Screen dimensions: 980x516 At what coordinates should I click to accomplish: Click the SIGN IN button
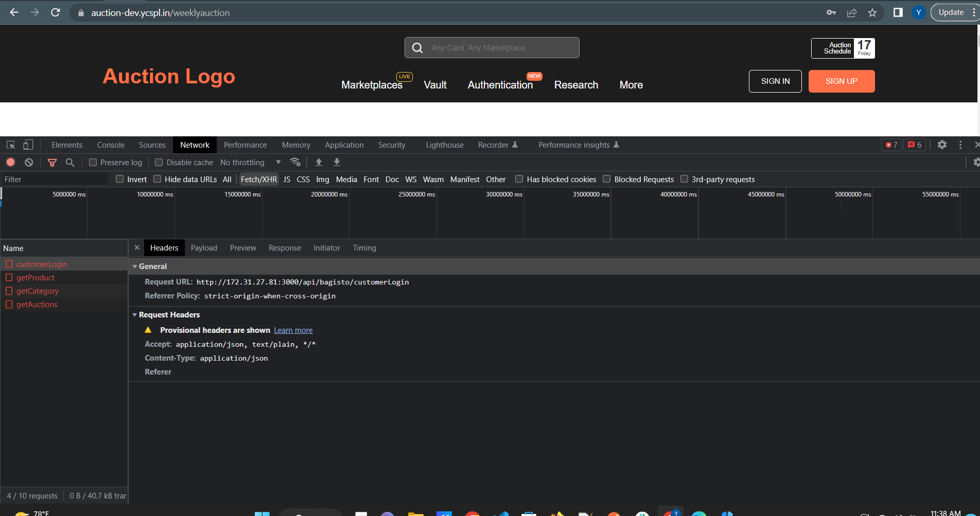[x=775, y=81]
